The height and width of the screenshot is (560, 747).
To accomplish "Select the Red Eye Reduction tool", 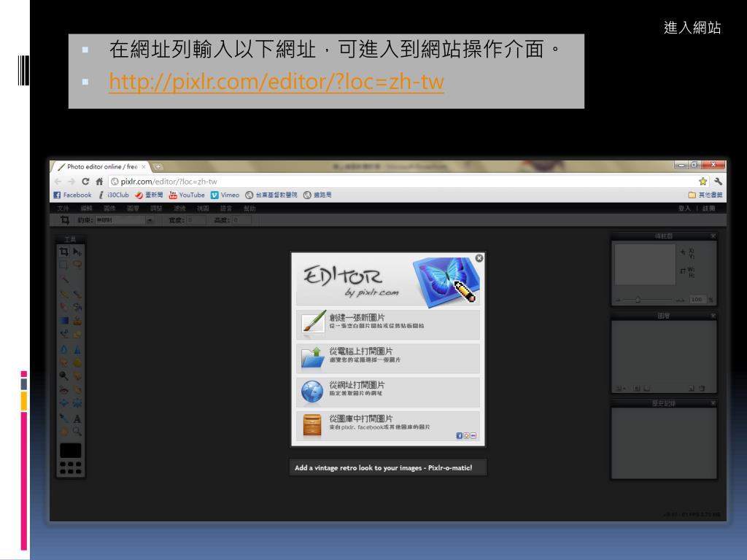I will [64, 389].
